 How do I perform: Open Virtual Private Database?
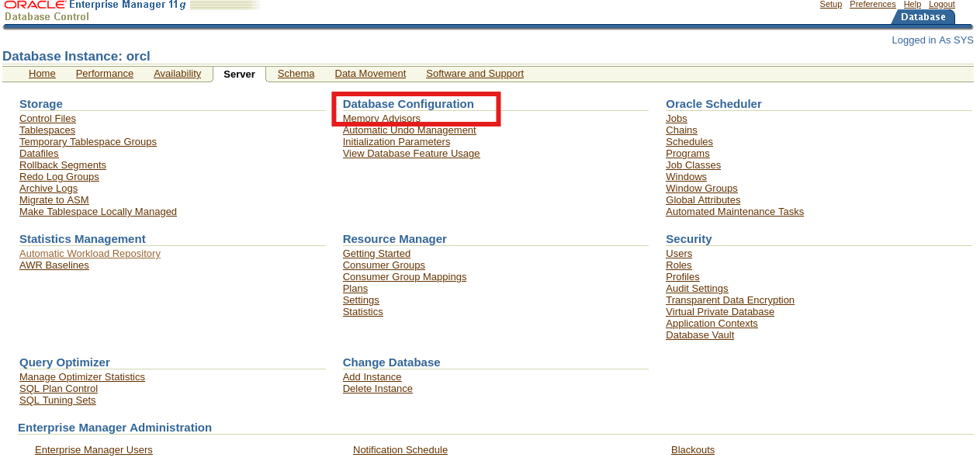tap(720, 312)
